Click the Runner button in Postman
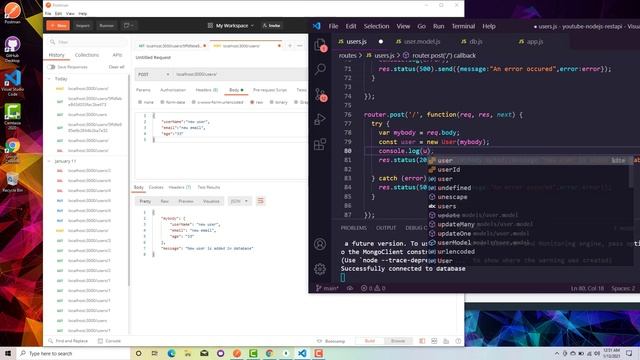 pyautogui.click(x=107, y=25)
